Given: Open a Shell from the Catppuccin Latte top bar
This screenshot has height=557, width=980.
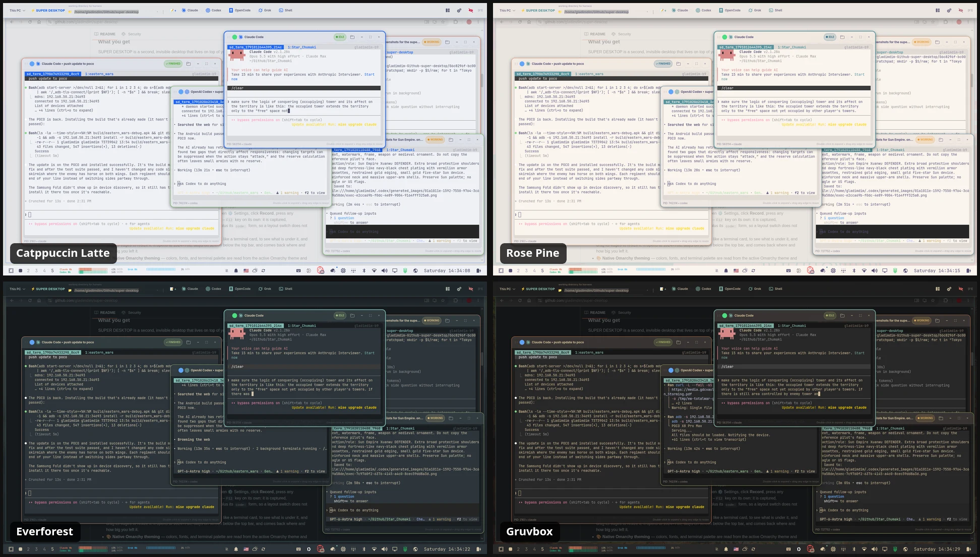Looking at the screenshot, I should 285,10.
